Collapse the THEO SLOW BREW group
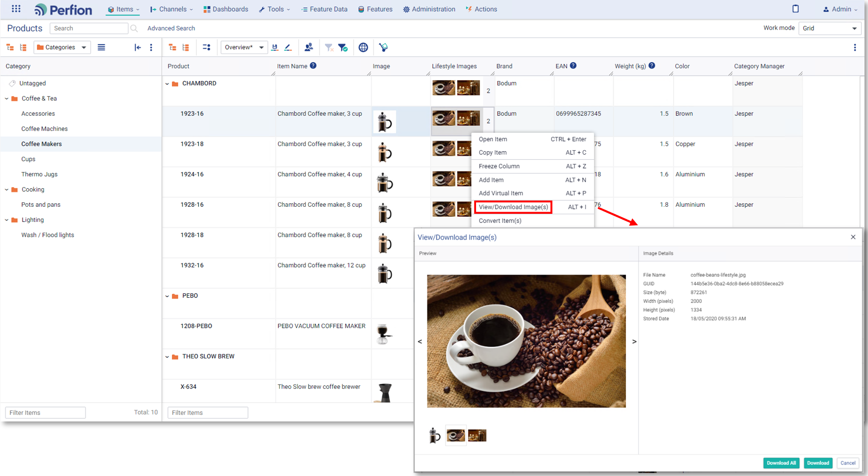Screen dimensions: 868x476 (167, 357)
